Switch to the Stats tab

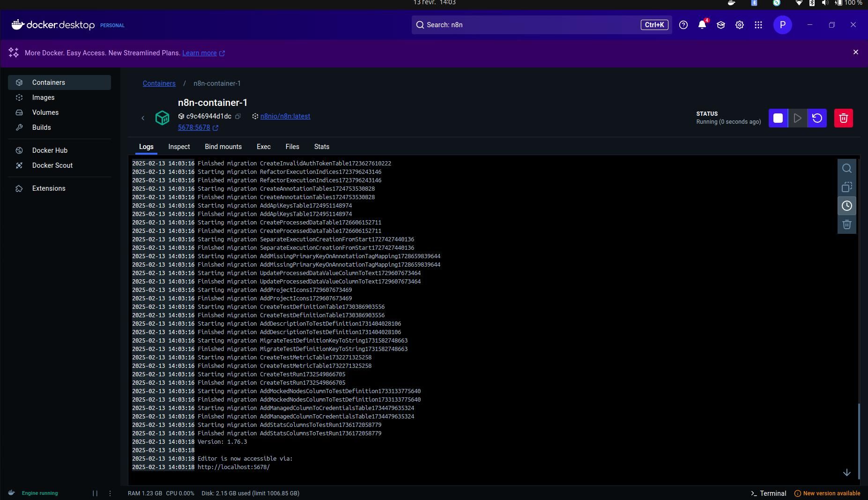coord(322,147)
